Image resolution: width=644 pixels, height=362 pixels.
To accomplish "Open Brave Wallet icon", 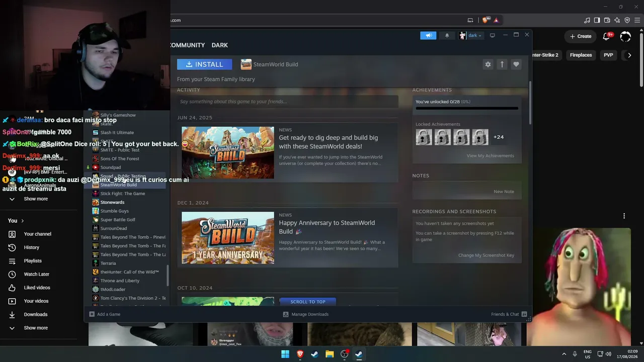I will [x=607, y=20].
